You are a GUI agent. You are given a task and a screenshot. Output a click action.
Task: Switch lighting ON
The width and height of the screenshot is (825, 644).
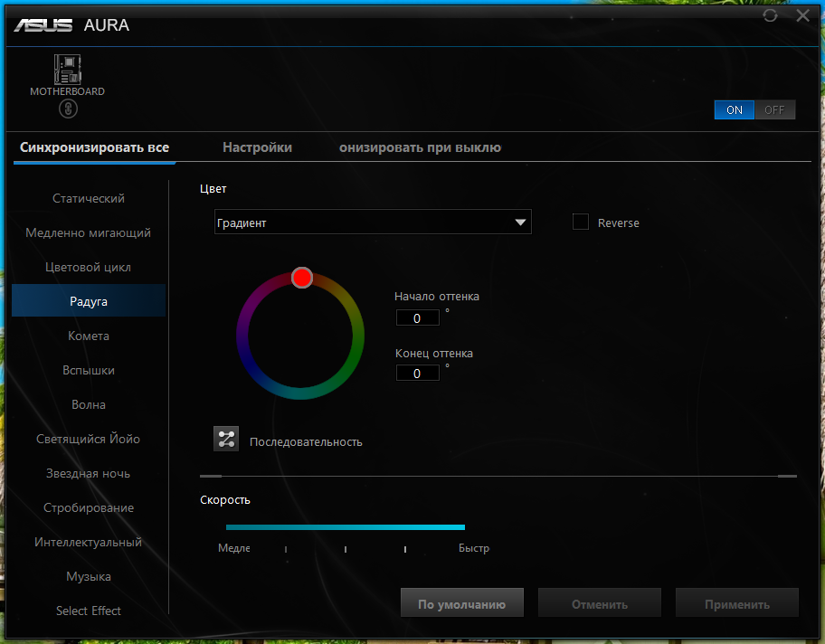point(734,110)
